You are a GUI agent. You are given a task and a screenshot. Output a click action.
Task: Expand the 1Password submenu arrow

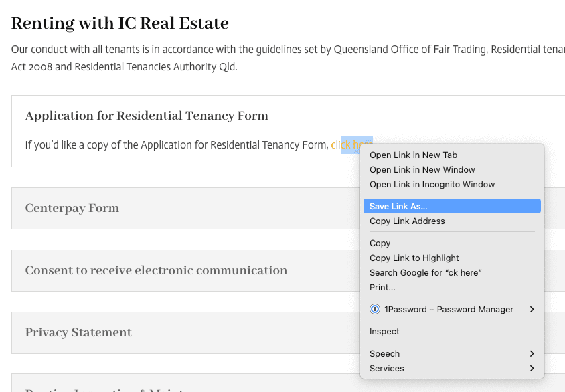(532, 309)
